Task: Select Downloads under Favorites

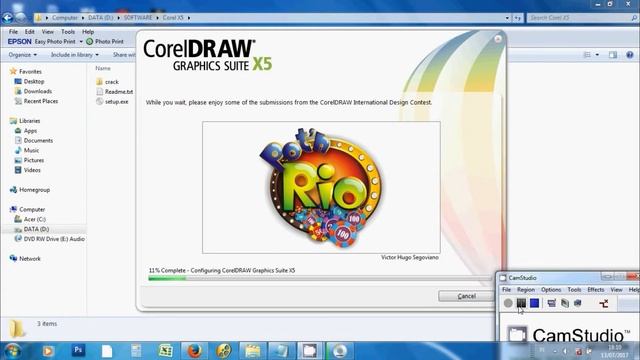Action: tap(33, 91)
